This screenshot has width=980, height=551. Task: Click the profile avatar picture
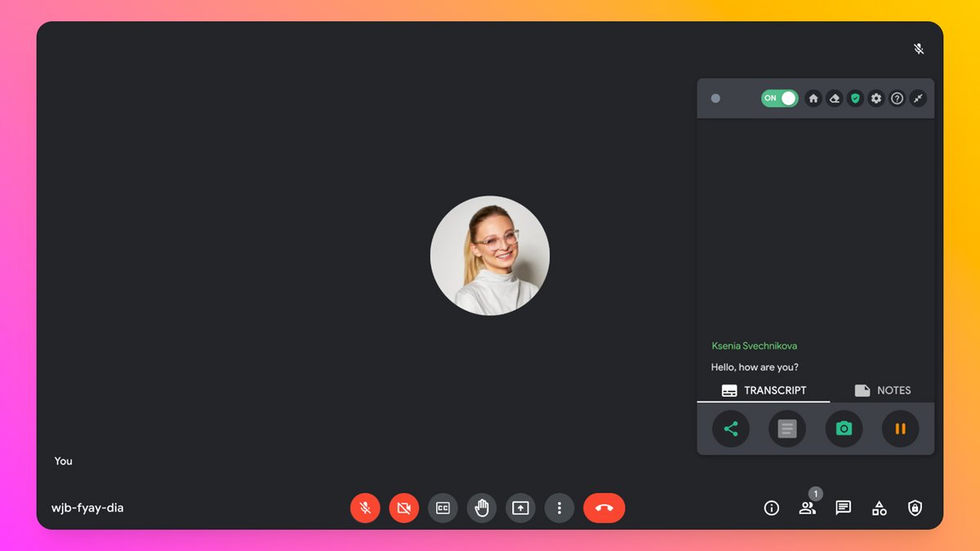[490, 256]
